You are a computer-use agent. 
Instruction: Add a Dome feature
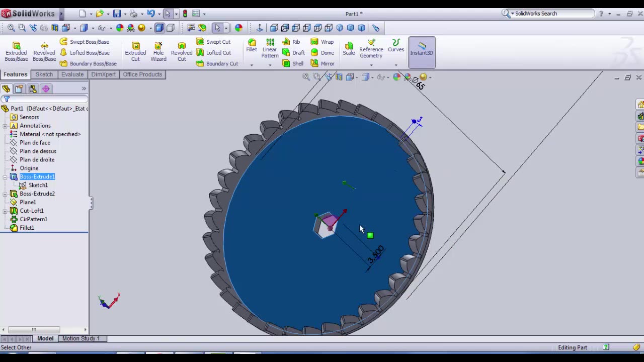323,53
